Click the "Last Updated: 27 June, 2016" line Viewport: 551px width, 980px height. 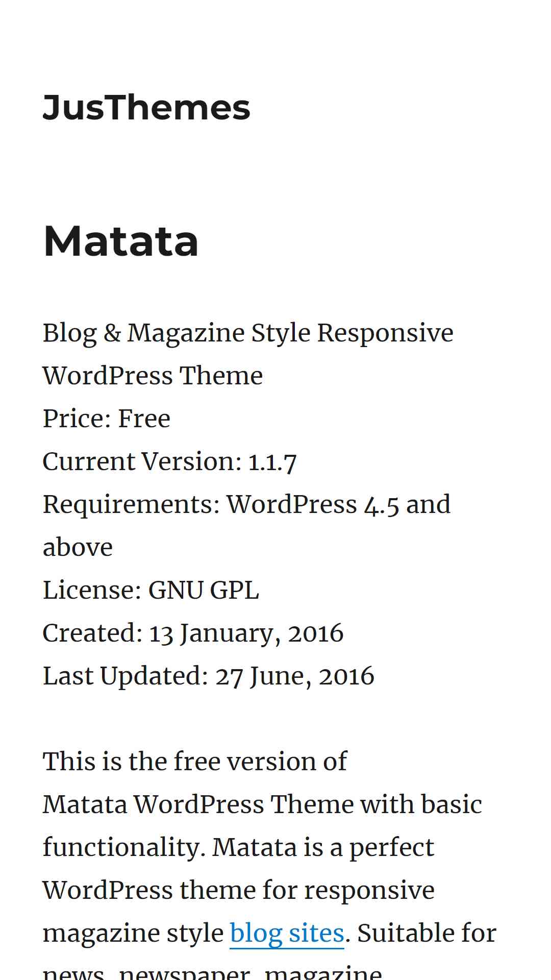(209, 676)
